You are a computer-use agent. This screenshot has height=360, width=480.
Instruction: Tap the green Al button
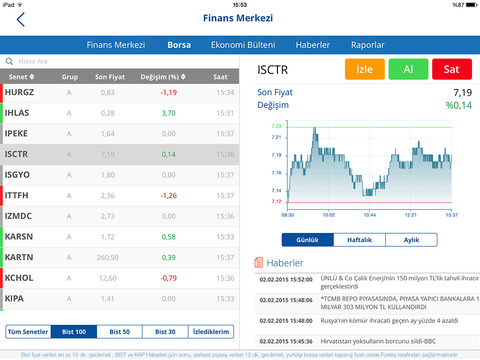pos(408,69)
